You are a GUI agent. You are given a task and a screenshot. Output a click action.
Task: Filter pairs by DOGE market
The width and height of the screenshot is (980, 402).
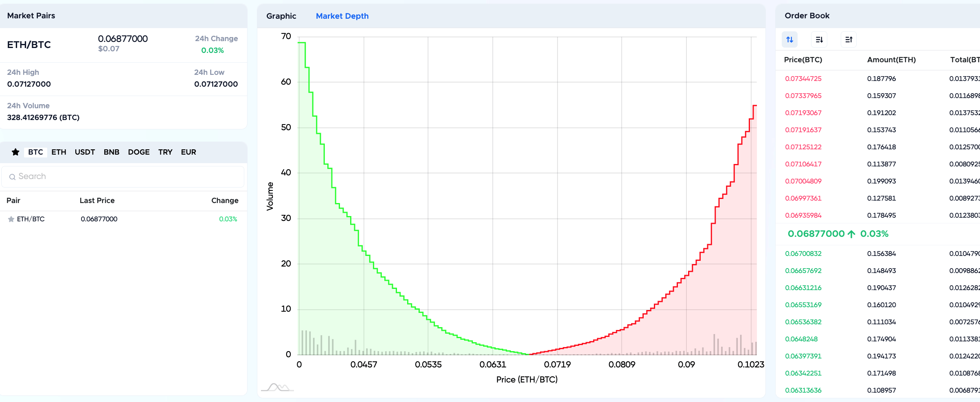[x=138, y=152]
